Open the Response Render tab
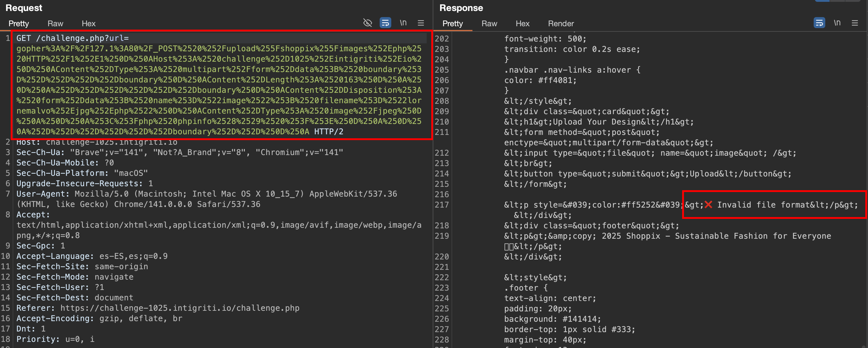 pyautogui.click(x=561, y=24)
